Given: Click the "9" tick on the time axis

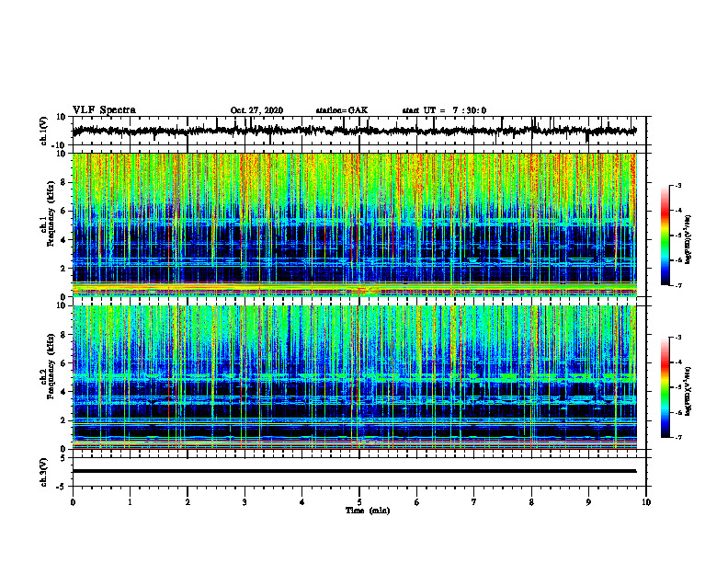Looking at the screenshot, I should pos(588,502).
